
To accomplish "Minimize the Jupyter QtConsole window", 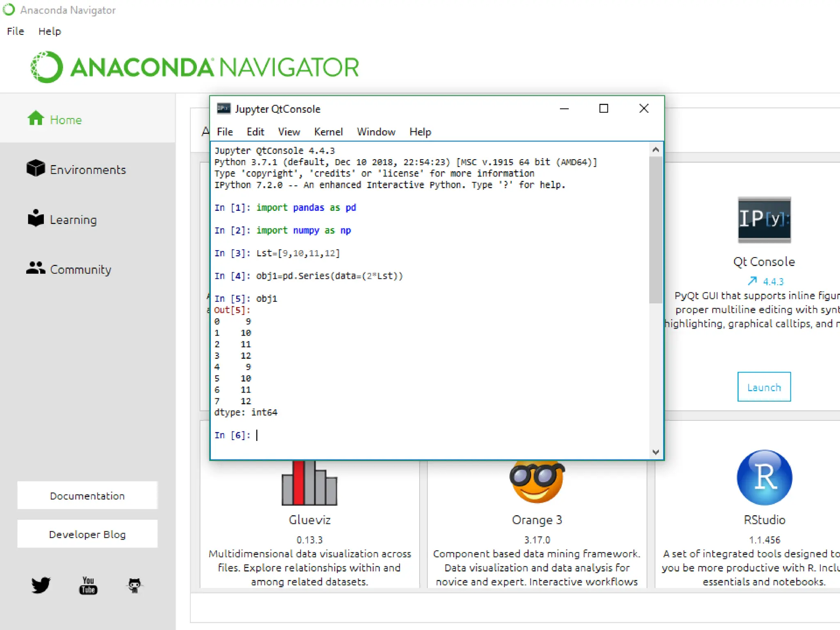I will [x=564, y=109].
